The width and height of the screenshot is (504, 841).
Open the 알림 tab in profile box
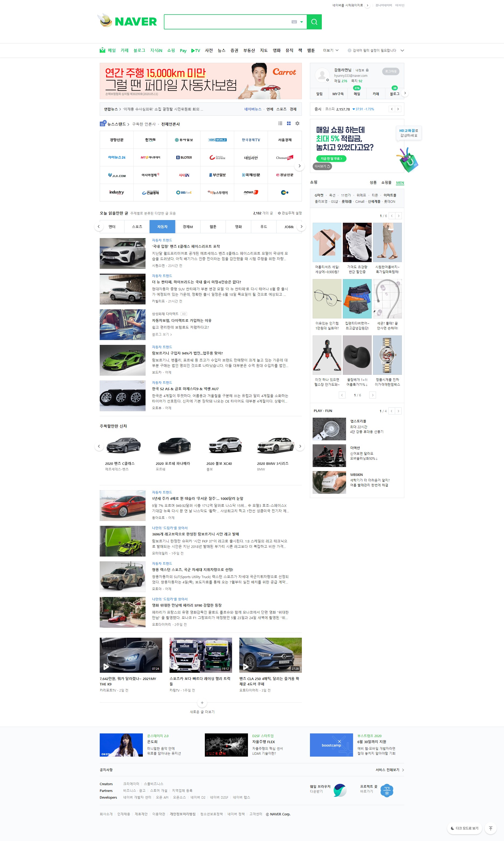(319, 94)
